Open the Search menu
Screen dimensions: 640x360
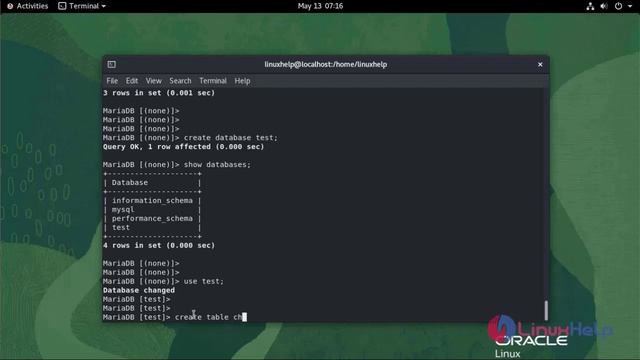[180, 81]
